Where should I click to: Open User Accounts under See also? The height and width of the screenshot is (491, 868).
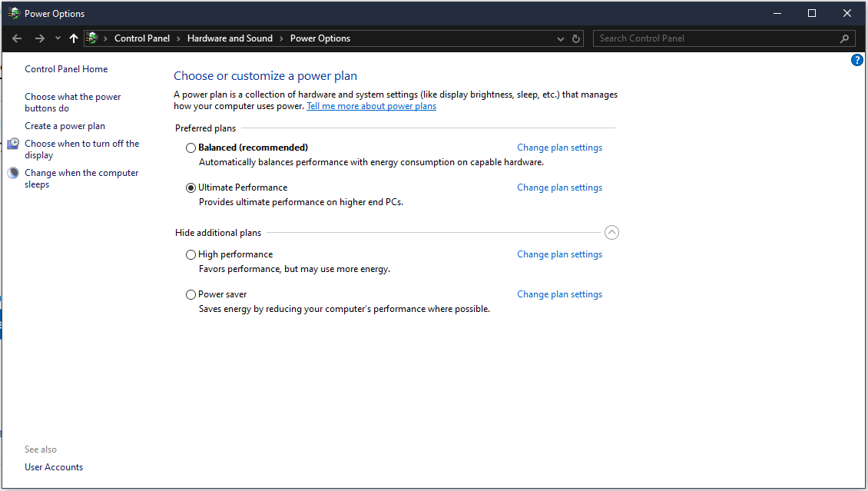pos(54,466)
